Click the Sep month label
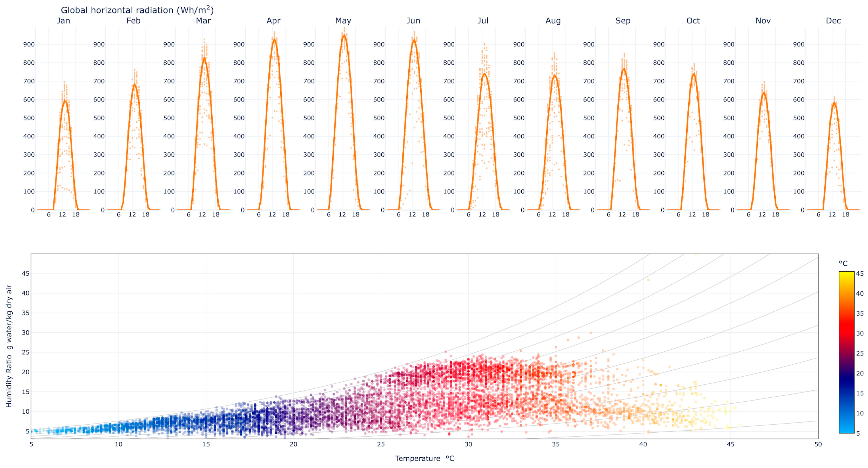The height and width of the screenshot is (468, 868). pyautogui.click(x=623, y=21)
